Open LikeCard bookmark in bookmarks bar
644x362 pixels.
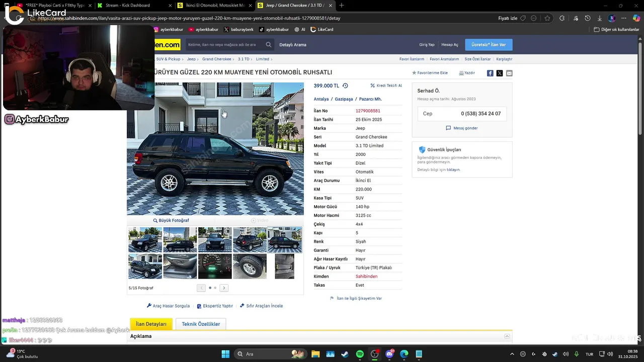(322, 30)
